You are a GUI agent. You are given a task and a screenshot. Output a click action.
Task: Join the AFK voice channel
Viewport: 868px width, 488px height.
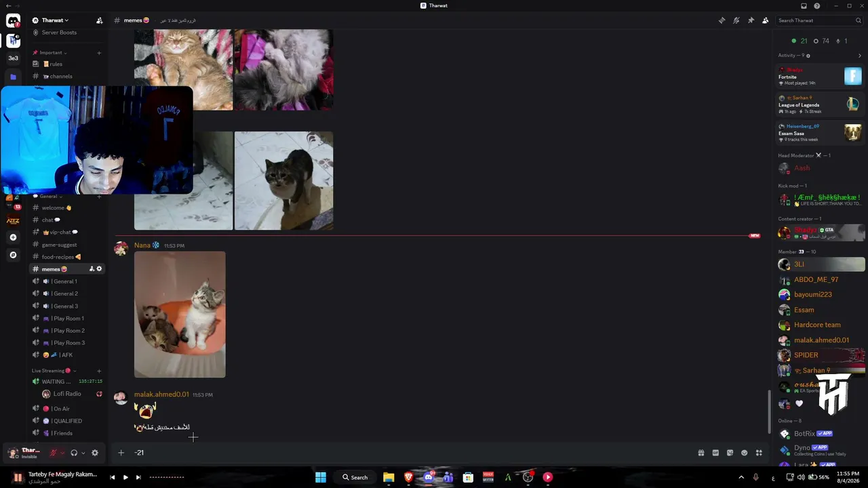pyautogui.click(x=67, y=355)
